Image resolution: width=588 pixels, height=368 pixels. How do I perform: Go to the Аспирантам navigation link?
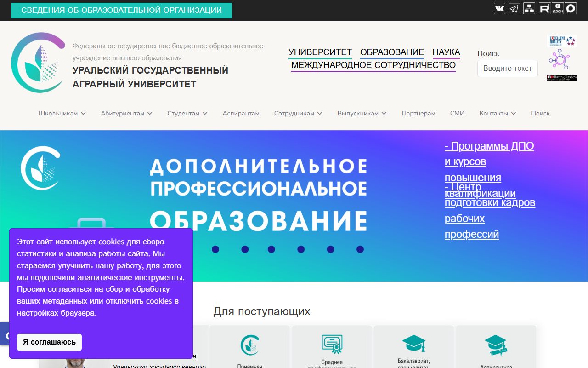pyautogui.click(x=241, y=113)
